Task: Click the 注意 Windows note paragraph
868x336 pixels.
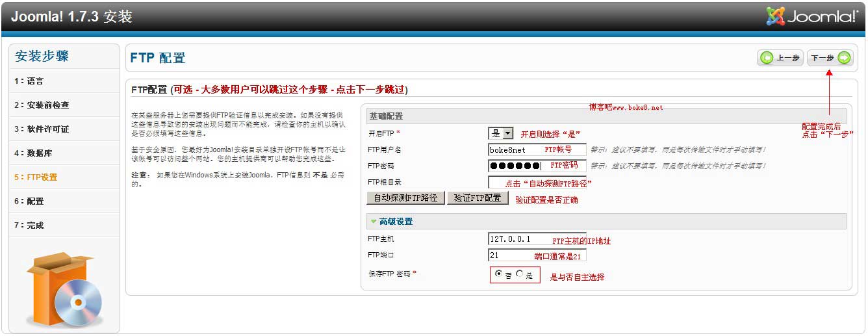Action: coord(238,179)
